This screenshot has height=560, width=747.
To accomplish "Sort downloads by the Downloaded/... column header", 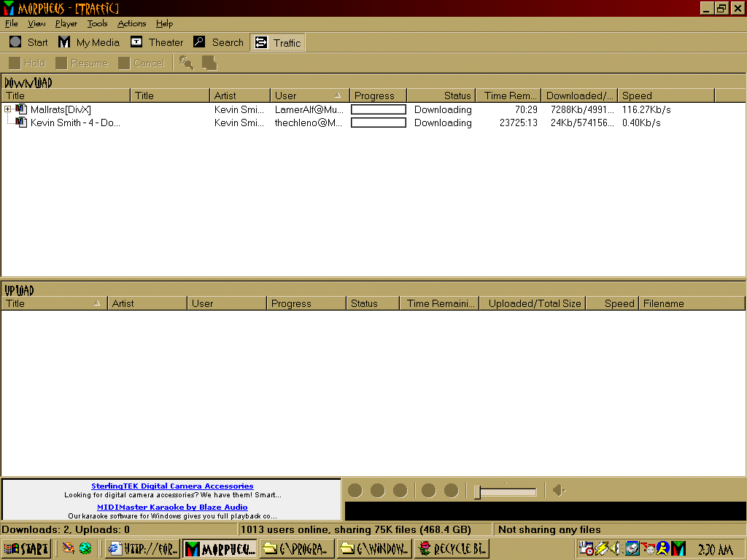I will point(579,96).
